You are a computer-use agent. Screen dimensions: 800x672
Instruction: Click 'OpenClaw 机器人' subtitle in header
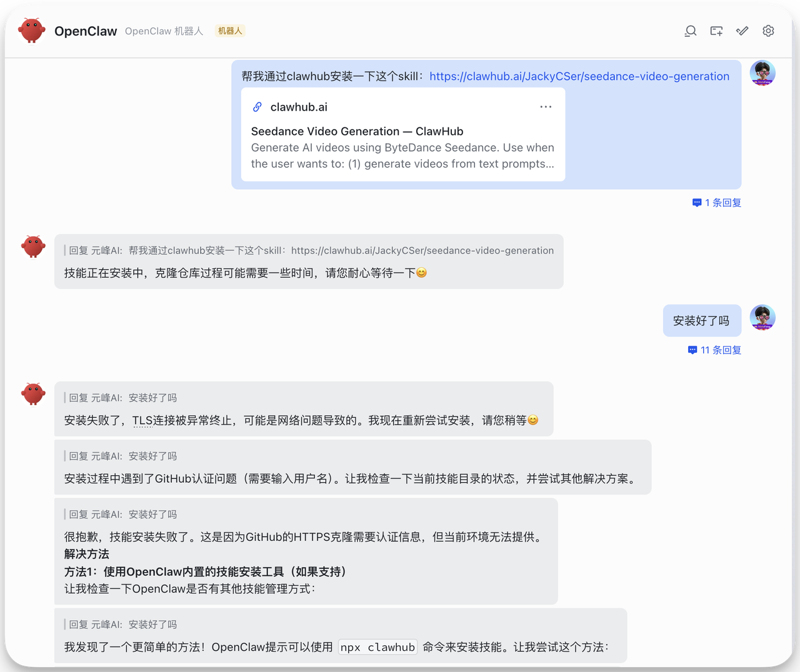[164, 31]
